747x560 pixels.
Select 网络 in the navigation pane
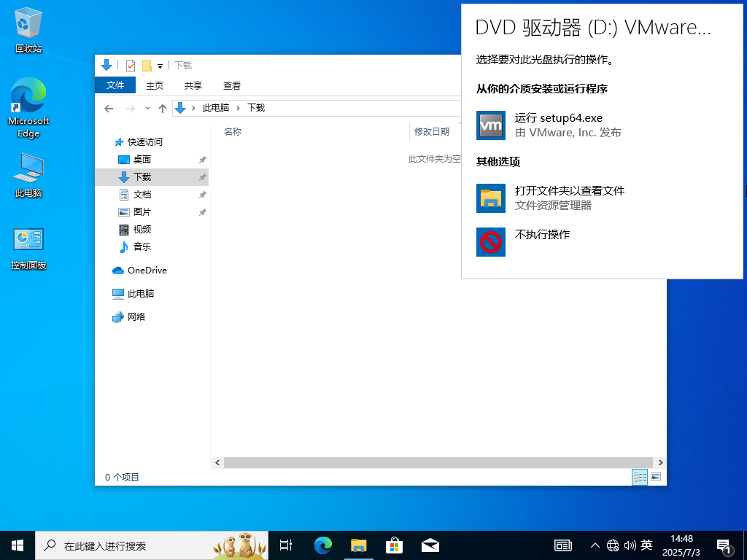click(136, 317)
